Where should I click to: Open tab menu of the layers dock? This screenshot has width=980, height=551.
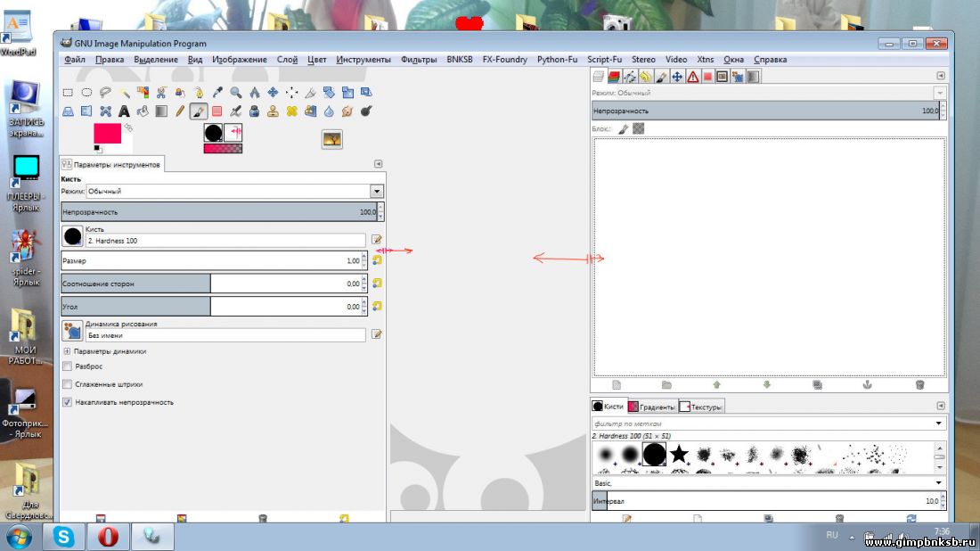tap(941, 76)
